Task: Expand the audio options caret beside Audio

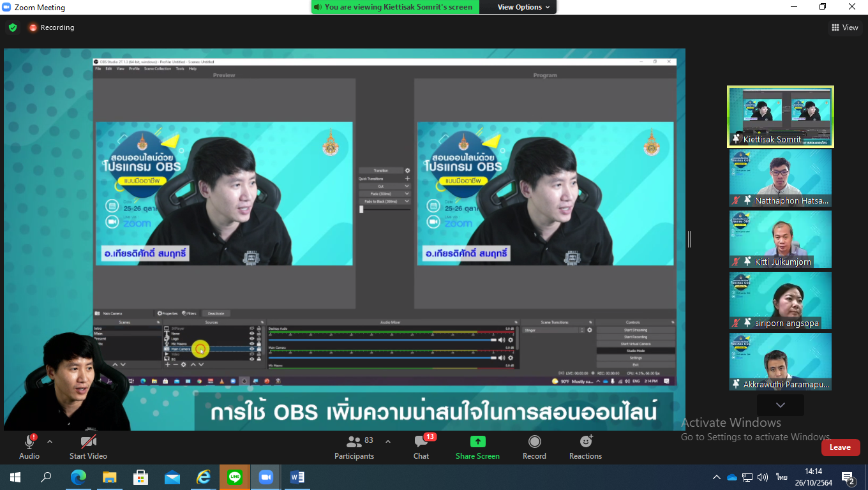Action: pos(50,441)
